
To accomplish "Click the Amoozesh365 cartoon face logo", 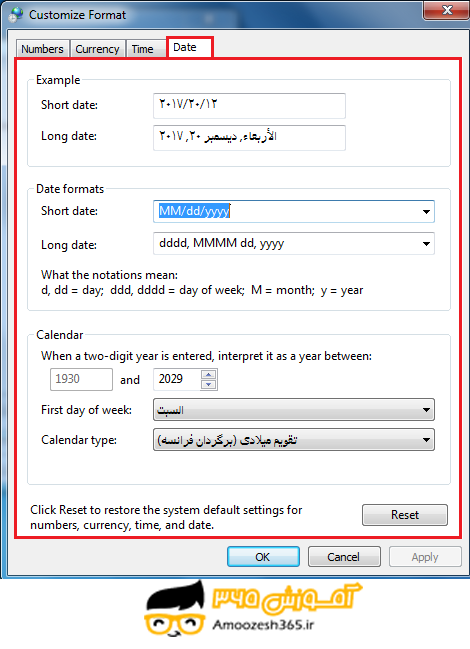I will pyautogui.click(x=175, y=609).
